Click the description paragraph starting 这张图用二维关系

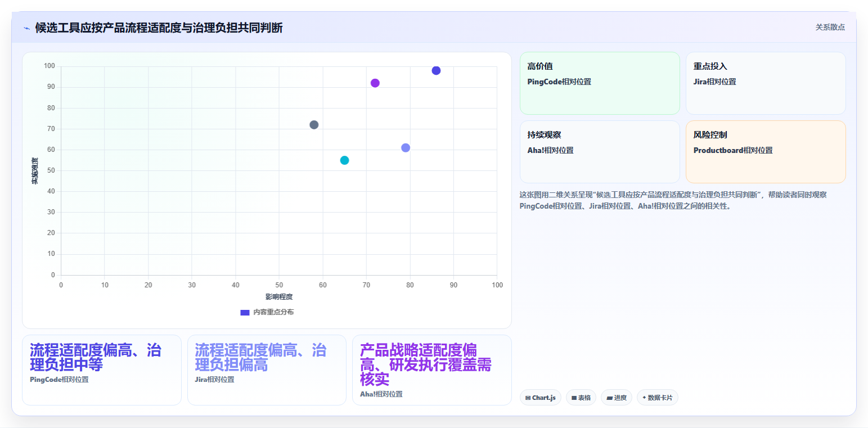point(673,200)
